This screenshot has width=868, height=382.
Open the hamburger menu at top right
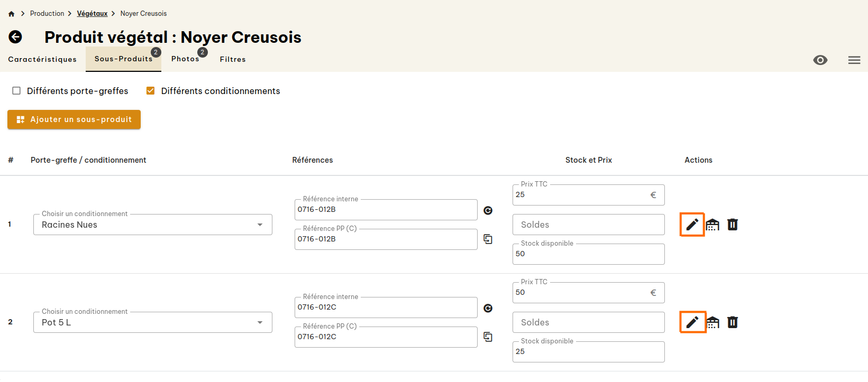click(x=854, y=60)
